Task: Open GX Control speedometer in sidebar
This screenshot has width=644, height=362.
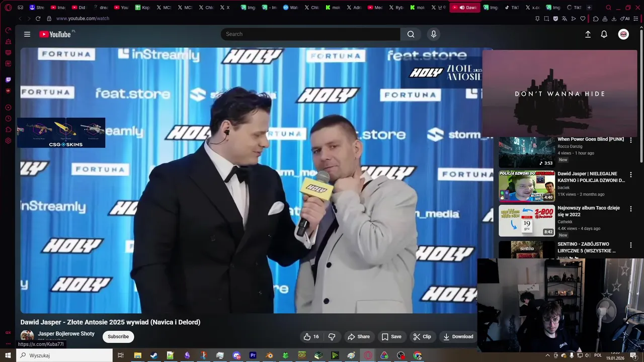Action: (x=8, y=30)
